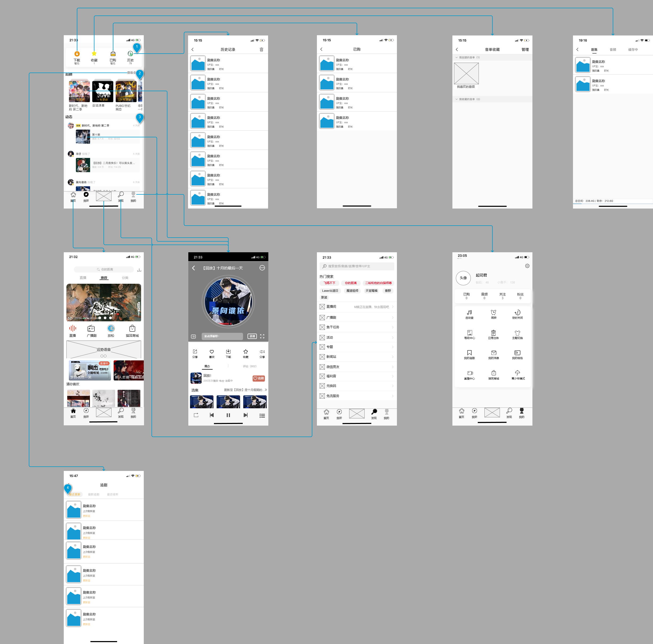Click the fullscreen icon in the player

[x=262, y=336]
